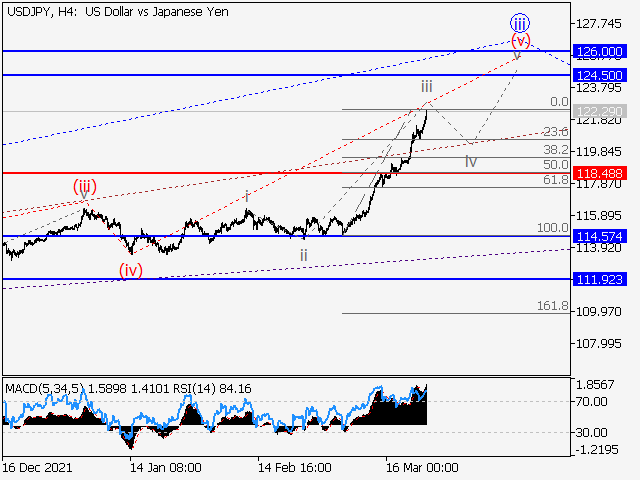Click the Fibonacci 0.0 level label
The width and height of the screenshot is (640, 480).
[559, 102]
